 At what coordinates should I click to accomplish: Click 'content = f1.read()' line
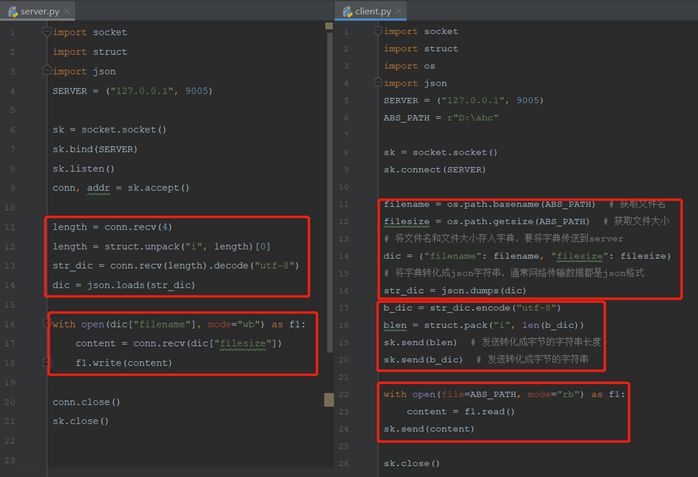pos(461,412)
